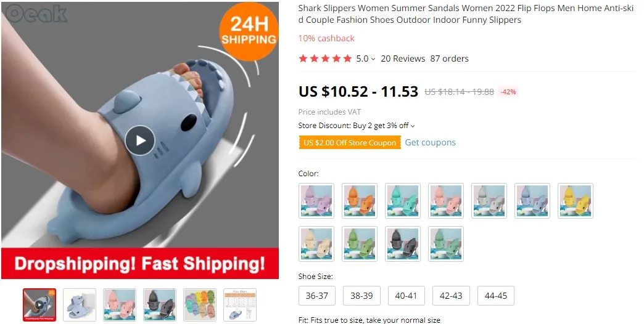Expand the Buy 2 get 3% off discount
The height and width of the screenshot is (324, 644).
coord(413,126)
